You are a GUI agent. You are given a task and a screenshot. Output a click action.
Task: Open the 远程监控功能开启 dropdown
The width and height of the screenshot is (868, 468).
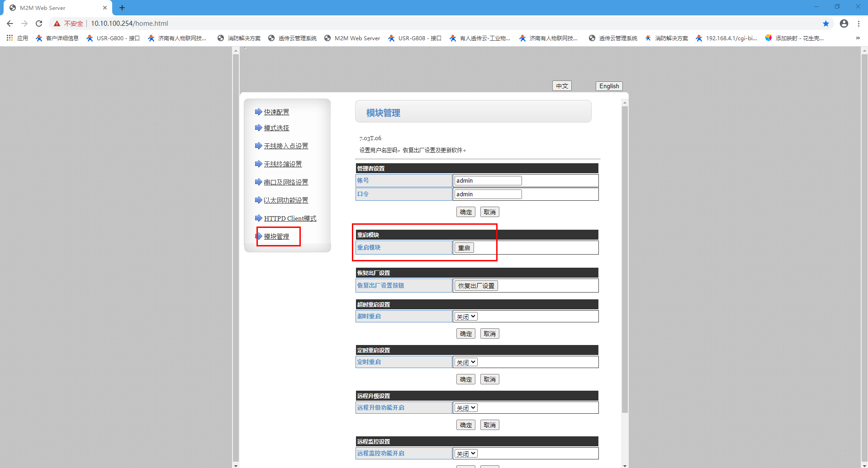[x=466, y=454]
